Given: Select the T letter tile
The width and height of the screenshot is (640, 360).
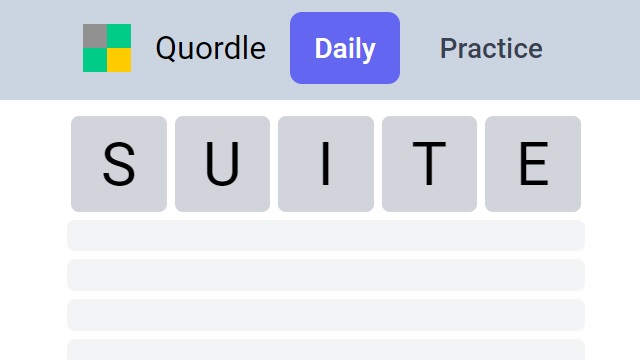Looking at the screenshot, I should click(429, 164).
